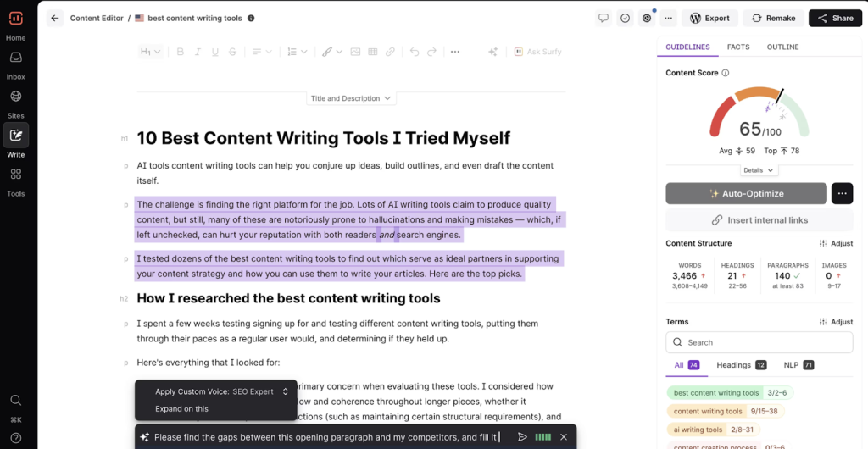Filter terms by Headings 12

(741, 365)
